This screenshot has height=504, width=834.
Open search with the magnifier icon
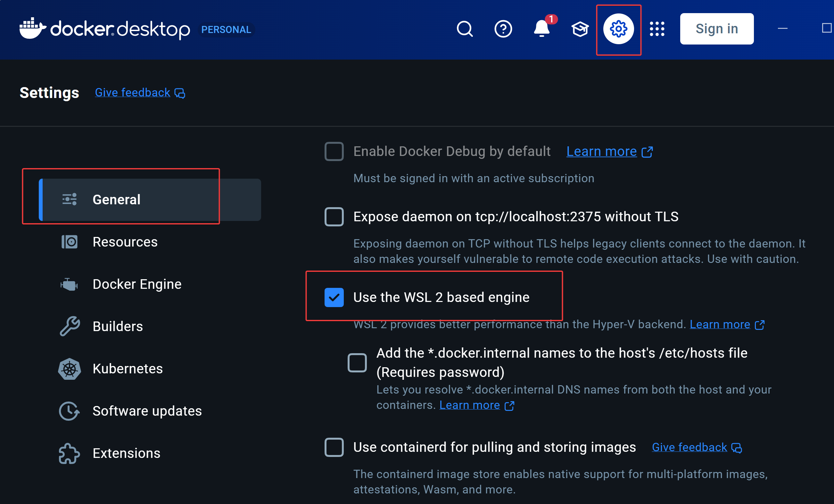pyautogui.click(x=465, y=29)
